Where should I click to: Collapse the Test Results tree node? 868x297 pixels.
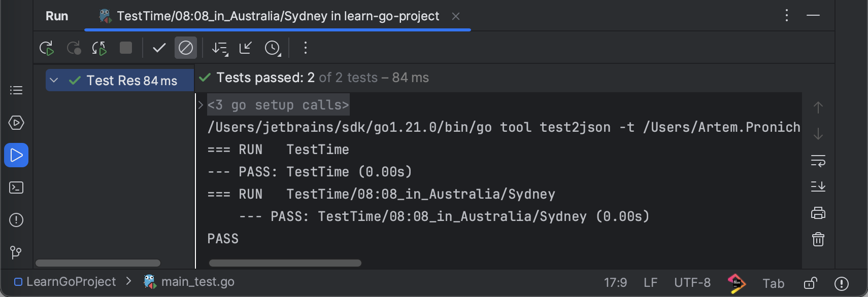click(x=54, y=81)
